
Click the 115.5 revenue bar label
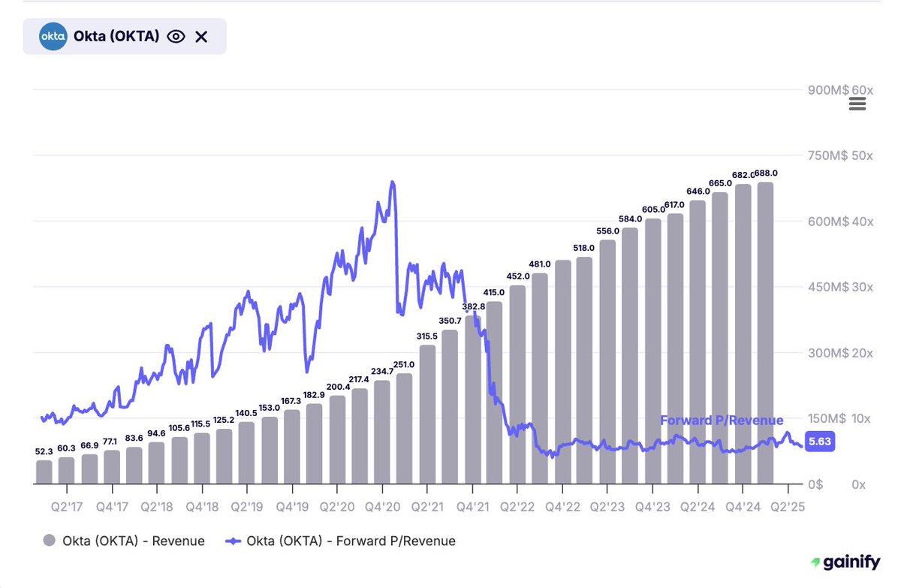click(x=201, y=424)
